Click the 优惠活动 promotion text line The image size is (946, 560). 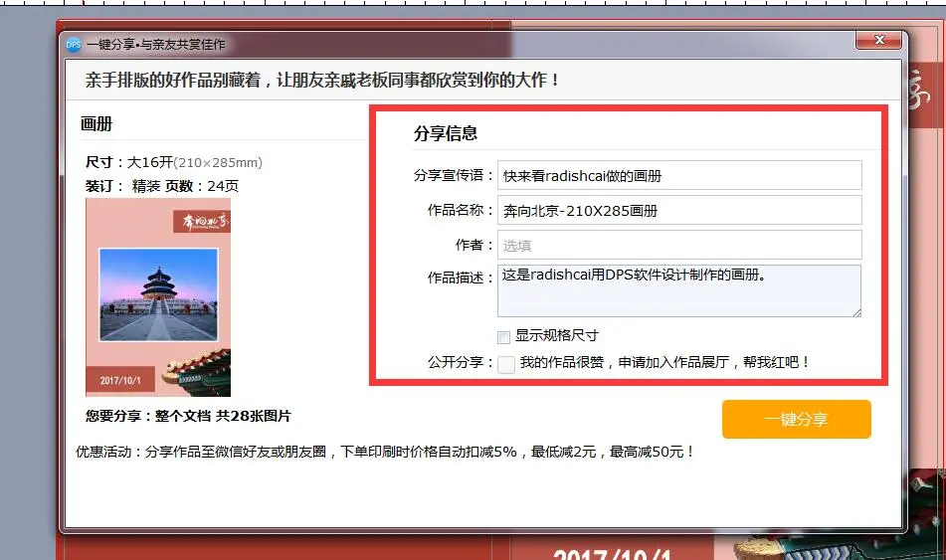coord(385,452)
